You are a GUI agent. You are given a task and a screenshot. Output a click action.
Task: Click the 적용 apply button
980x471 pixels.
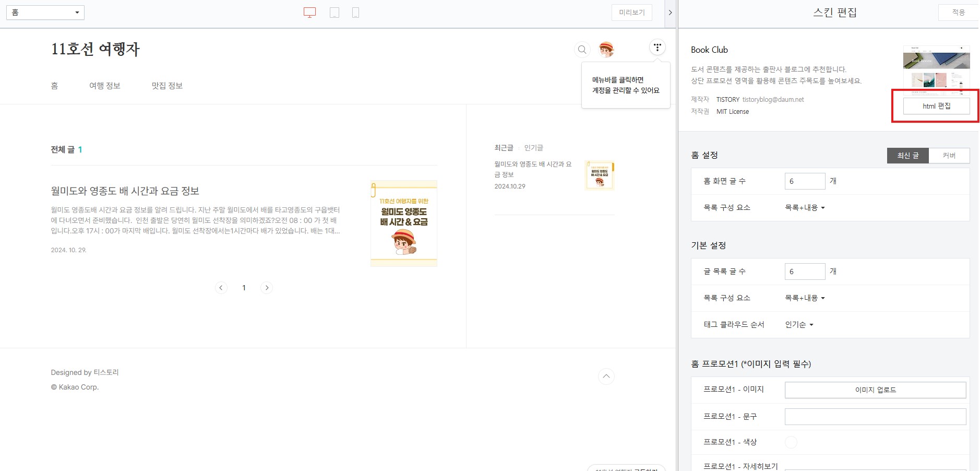(959, 13)
